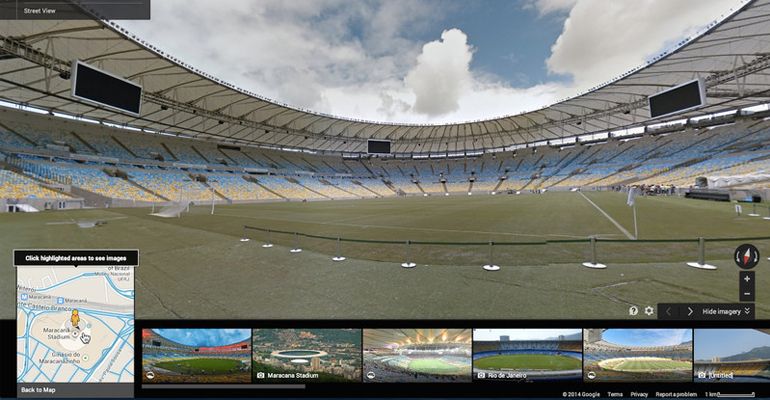
Task: Collapse the photo strip with Hide imagery
Action: (x=726, y=311)
